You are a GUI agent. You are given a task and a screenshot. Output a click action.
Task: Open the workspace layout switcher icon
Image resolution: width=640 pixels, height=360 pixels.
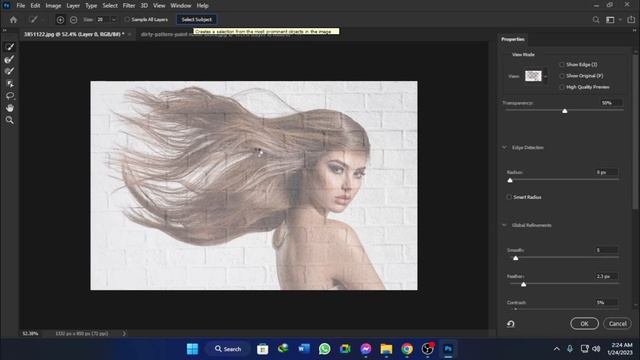coord(610,20)
